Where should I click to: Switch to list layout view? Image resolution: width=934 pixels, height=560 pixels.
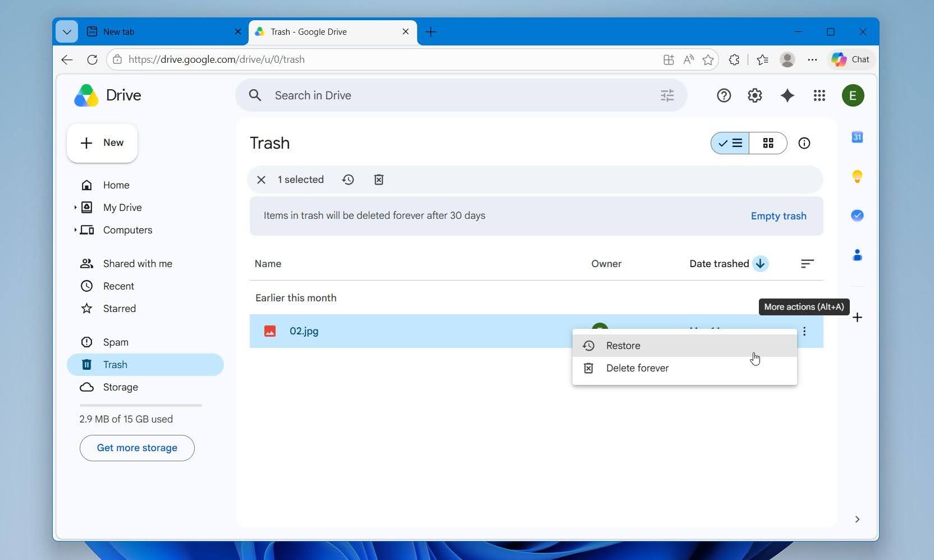coord(730,143)
